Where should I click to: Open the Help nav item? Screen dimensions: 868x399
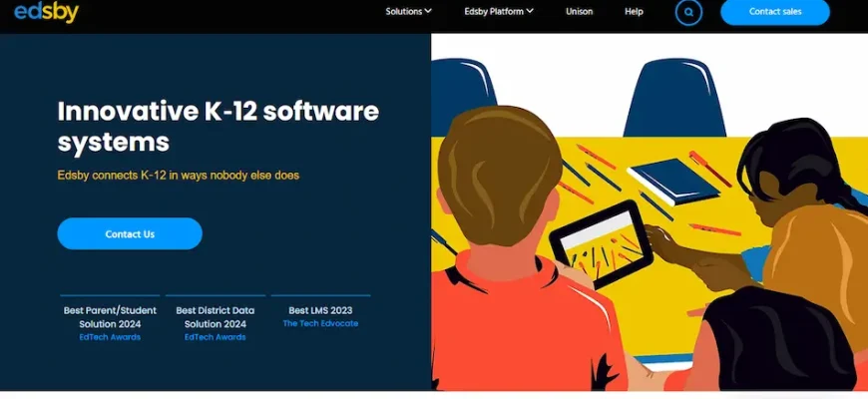pyautogui.click(x=634, y=12)
